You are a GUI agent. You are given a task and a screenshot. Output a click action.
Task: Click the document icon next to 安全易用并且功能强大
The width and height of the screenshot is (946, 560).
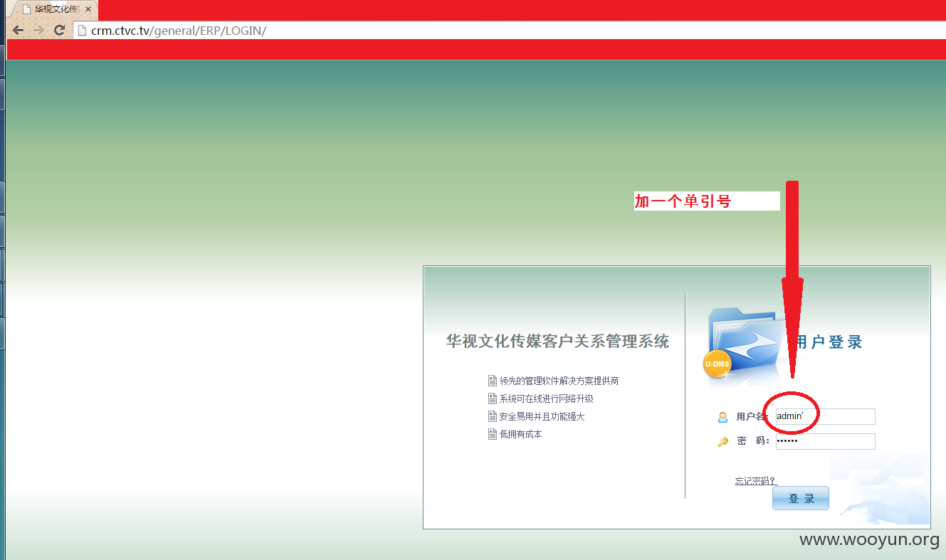pyautogui.click(x=492, y=416)
